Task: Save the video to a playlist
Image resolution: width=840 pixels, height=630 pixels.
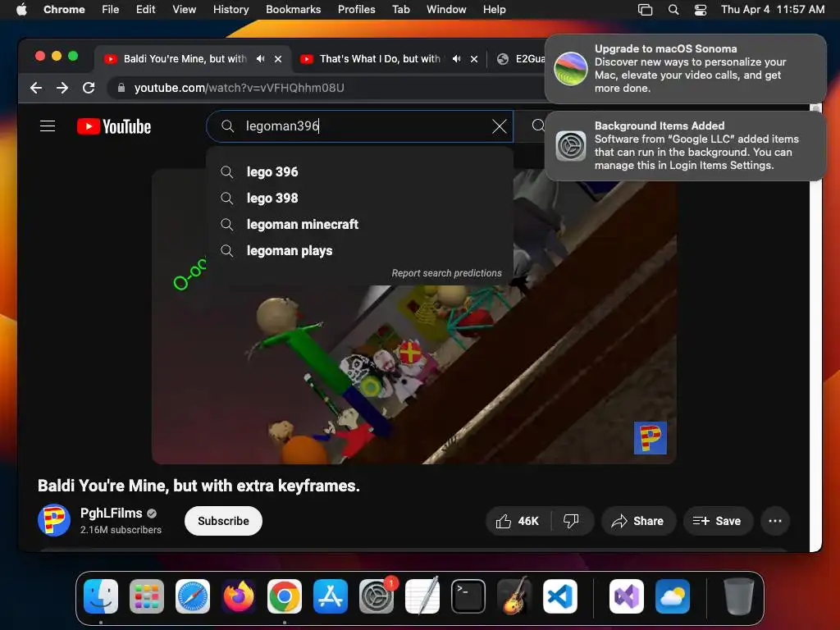Action: click(717, 521)
